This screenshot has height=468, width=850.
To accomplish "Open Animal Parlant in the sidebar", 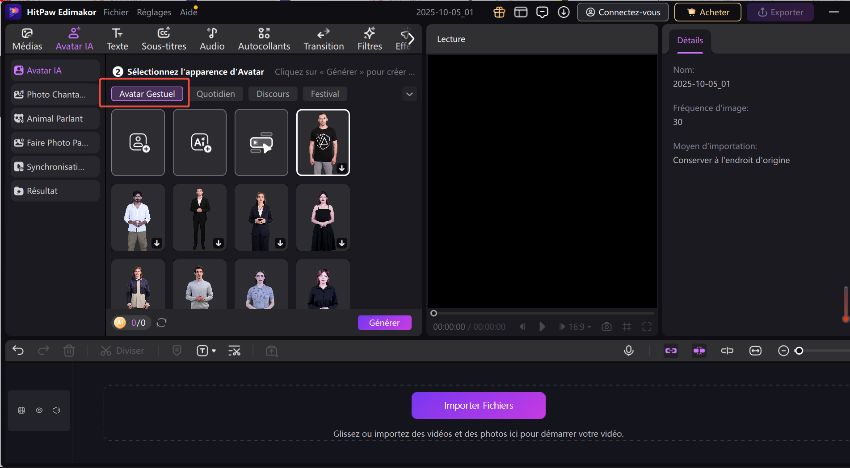I will coord(55,119).
